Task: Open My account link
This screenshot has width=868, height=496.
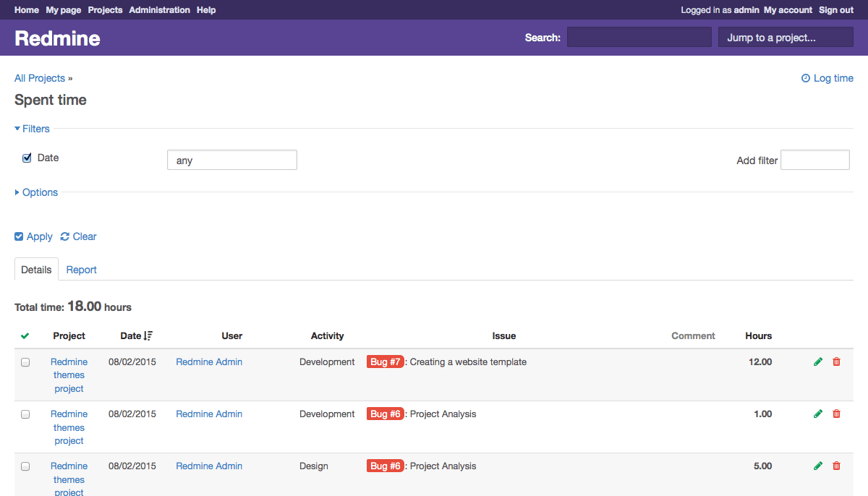Action: [788, 10]
